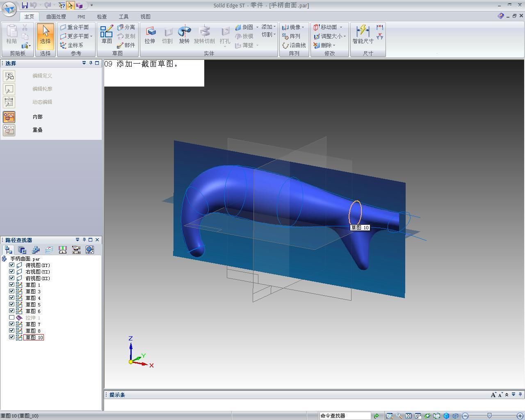Open the 草图 (Sketch) tool

coord(107,35)
